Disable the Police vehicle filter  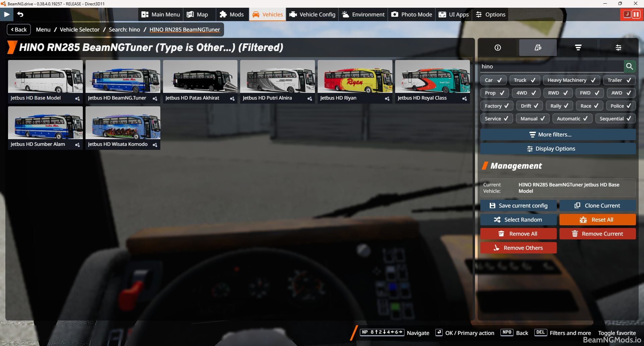tap(620, 106)
